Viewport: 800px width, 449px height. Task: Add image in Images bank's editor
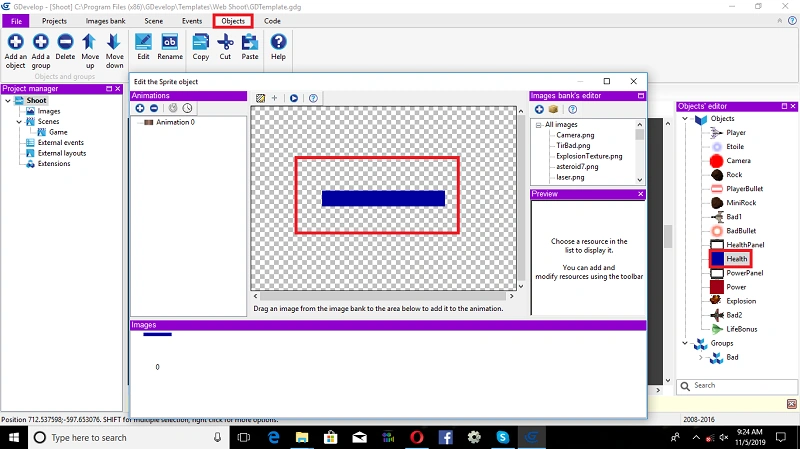click(539, 109)
